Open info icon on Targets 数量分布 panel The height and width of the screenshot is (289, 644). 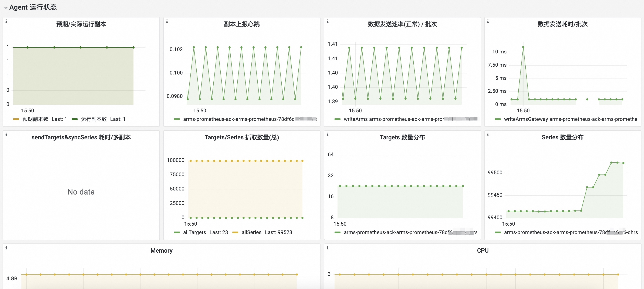click(328, 135)
